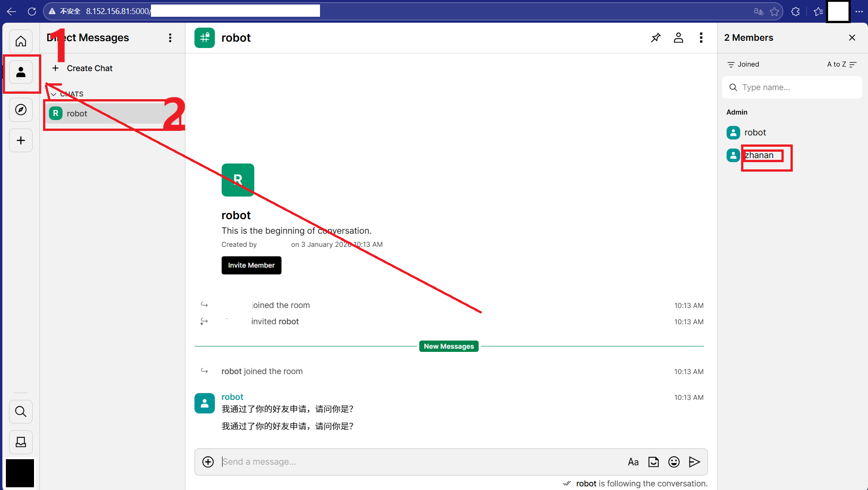Screen dimensions: 868x490
Task: Toggle the members panel via person icon
Action: (678, 38)
